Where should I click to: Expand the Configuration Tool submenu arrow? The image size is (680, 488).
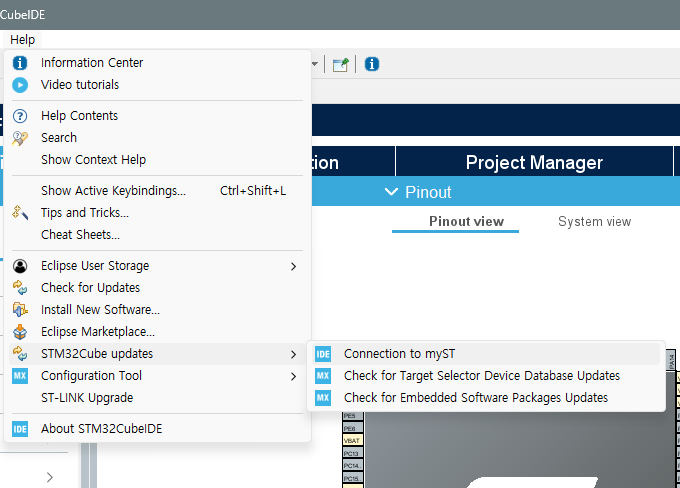tap(294, 377)
